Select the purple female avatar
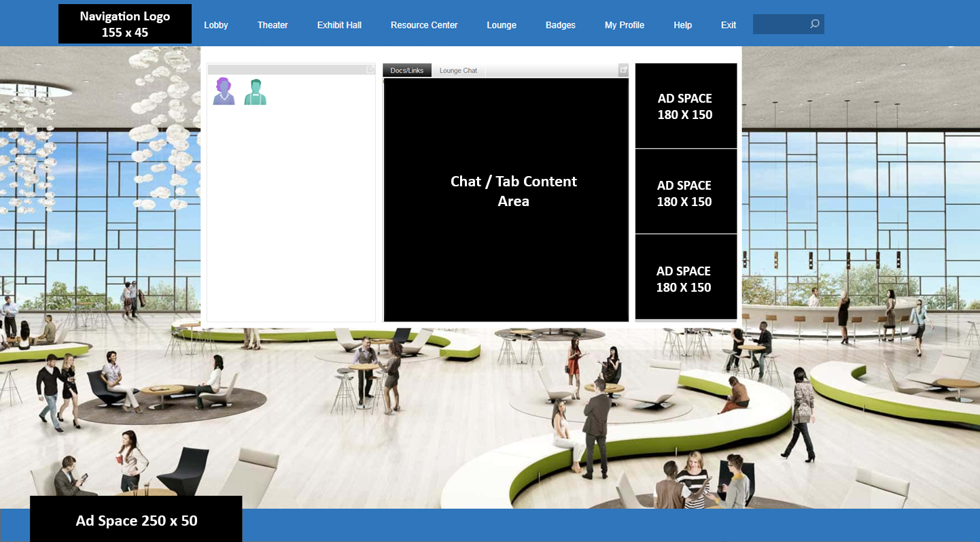This screenshot has height=542, width=980. pos(224,91)
